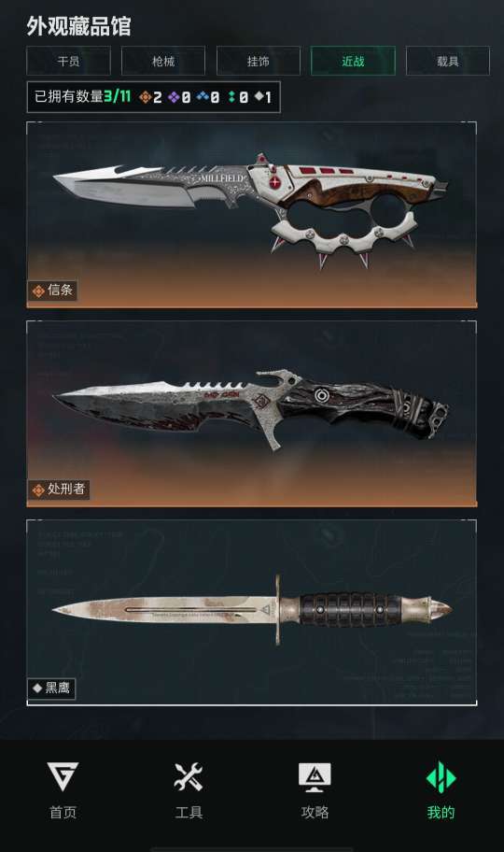Switch to the 干员 tab
This screenshot has width=504, height=852.
tap(68, 61)
